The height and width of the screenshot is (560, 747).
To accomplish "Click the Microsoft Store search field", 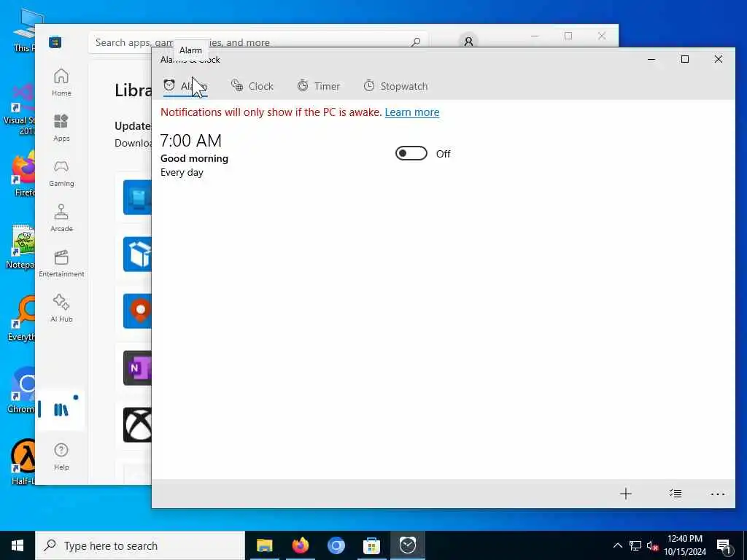I will [x=258, y=42].
